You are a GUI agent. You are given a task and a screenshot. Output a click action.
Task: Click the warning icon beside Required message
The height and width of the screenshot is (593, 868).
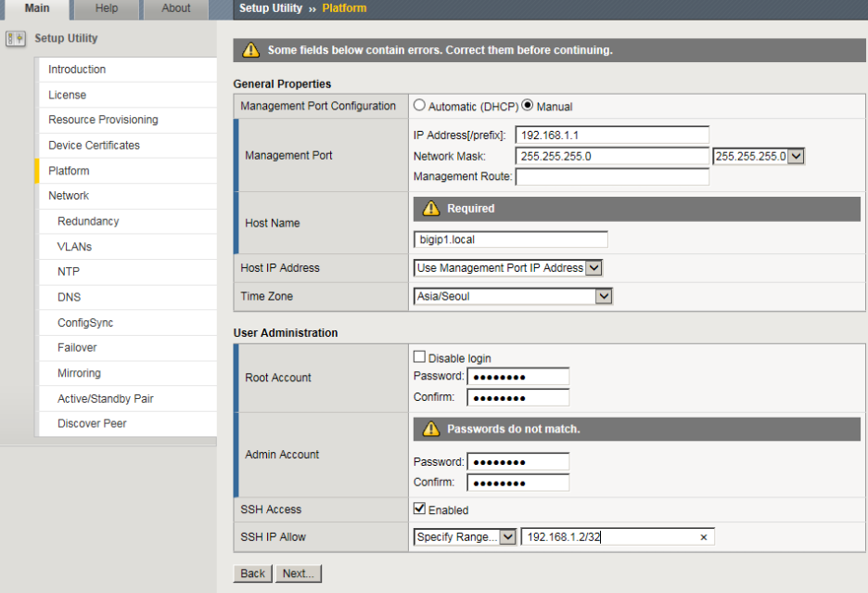(x=430, y=209)
